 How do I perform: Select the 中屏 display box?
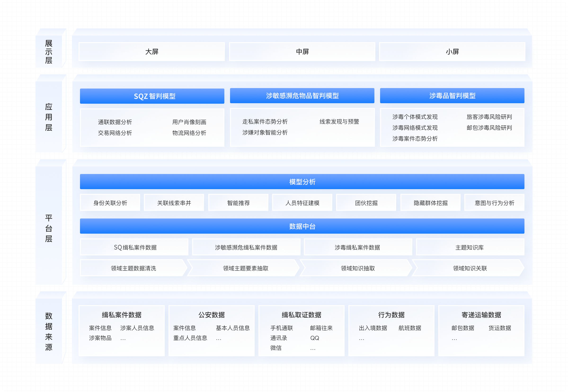coord(302,52)
